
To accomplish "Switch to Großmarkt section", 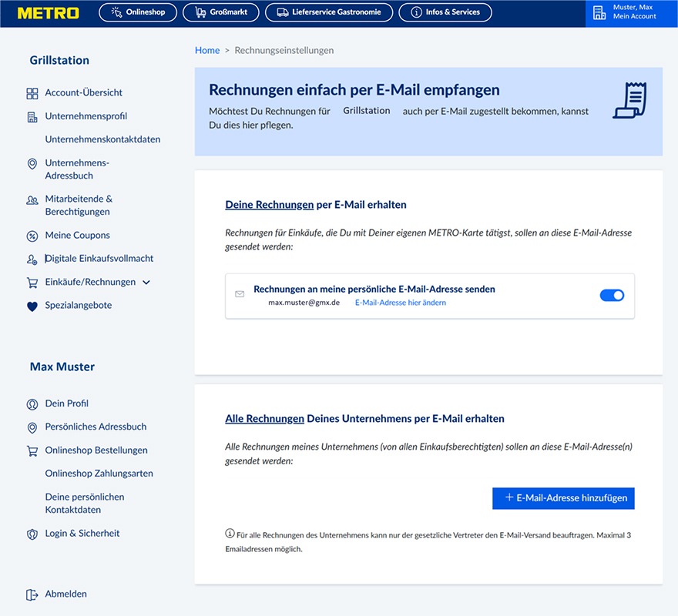I will (x=220, y=12).
